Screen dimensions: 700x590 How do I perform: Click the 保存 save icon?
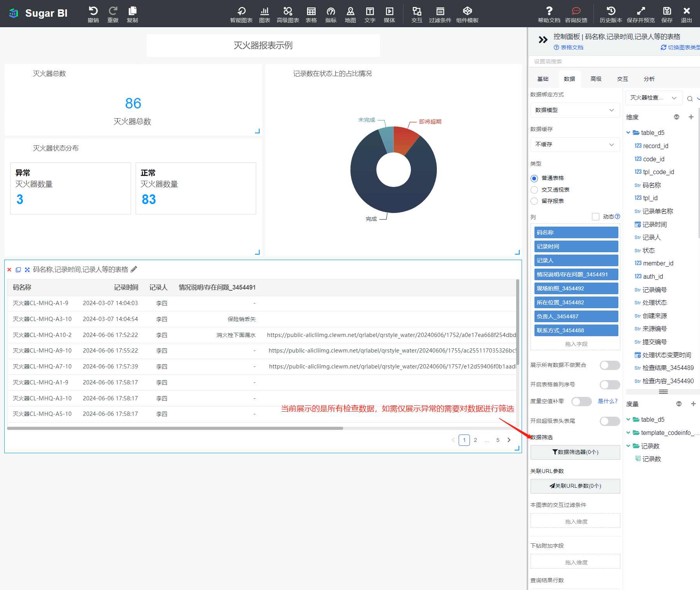point(667,11)
